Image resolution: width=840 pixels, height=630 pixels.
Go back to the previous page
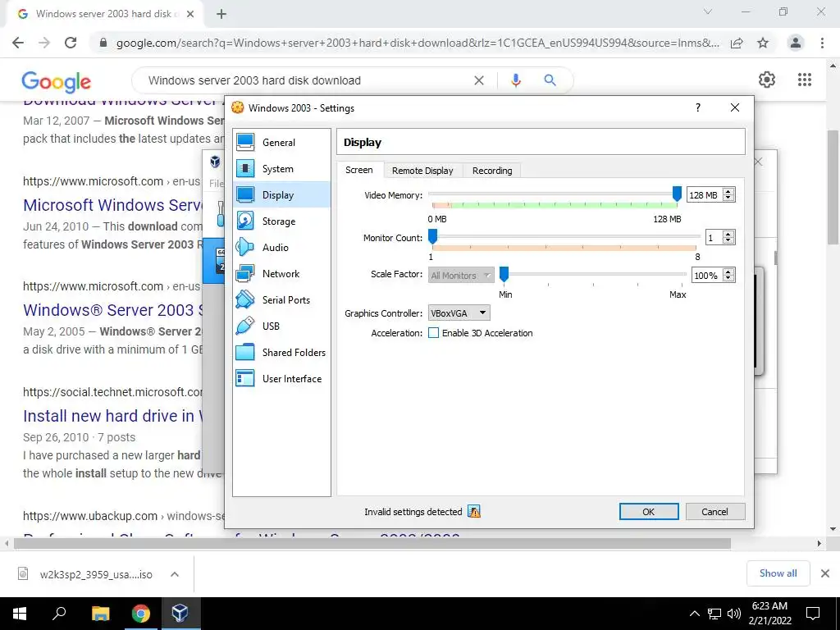[x=18, y=43]
